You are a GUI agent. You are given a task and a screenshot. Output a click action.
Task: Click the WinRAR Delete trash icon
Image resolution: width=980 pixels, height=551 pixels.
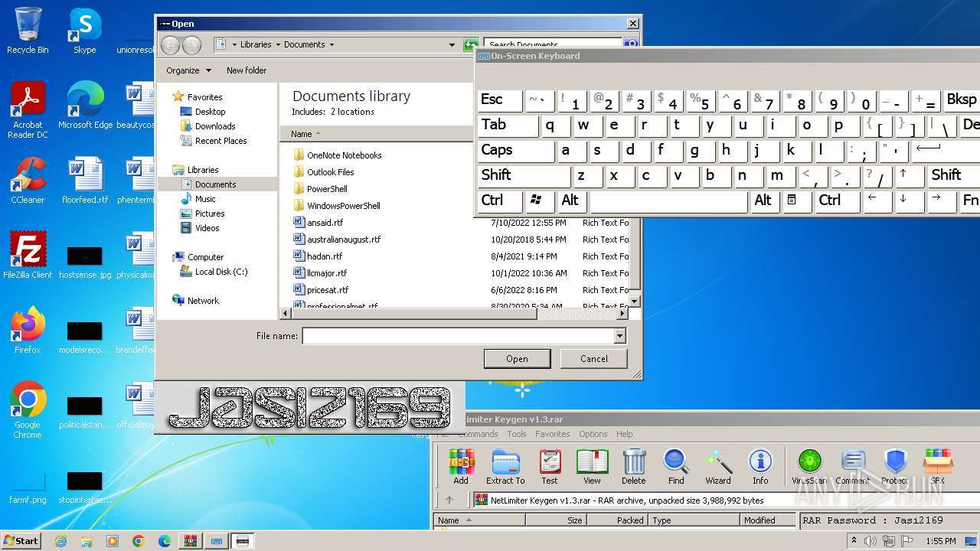[x=634, y=466]
